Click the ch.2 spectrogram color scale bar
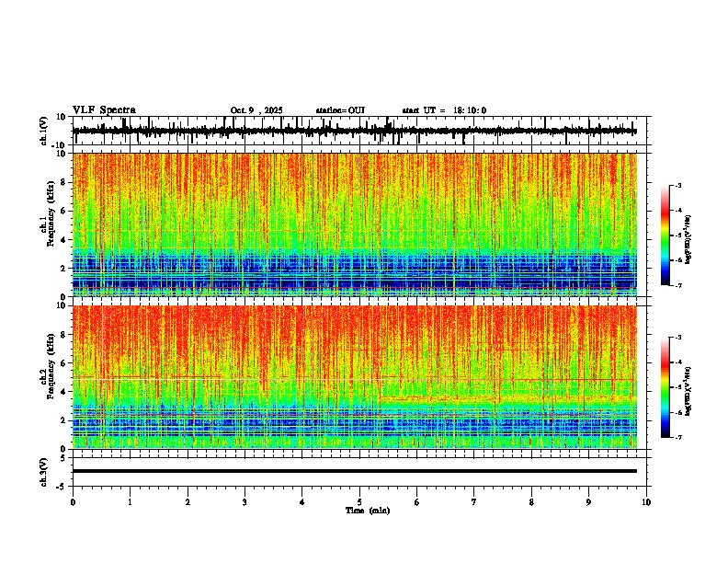 click(x=665, y=387)
